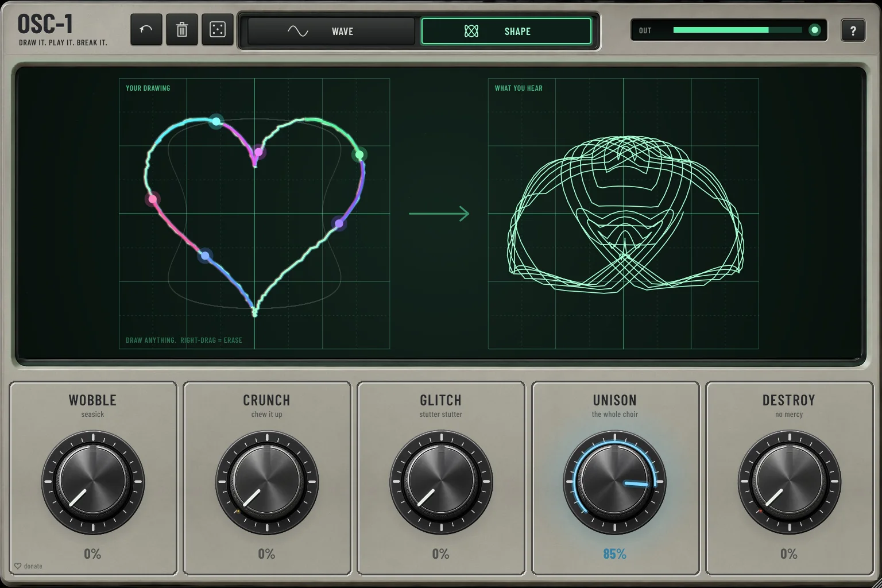Click the 0% value under CRUNCH

click(x=266, y=554)
